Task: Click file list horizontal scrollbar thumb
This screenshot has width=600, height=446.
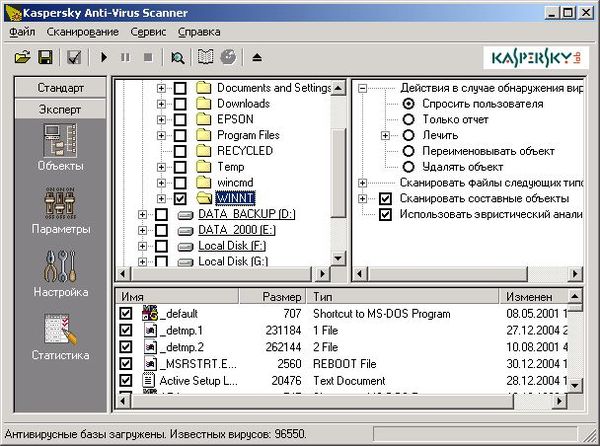Action: pos(322,401)
